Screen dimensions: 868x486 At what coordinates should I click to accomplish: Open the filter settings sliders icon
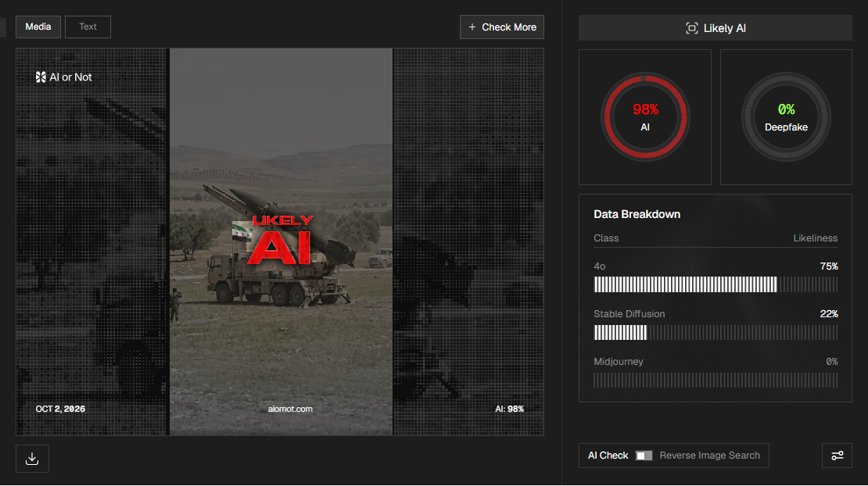(837, 456)
